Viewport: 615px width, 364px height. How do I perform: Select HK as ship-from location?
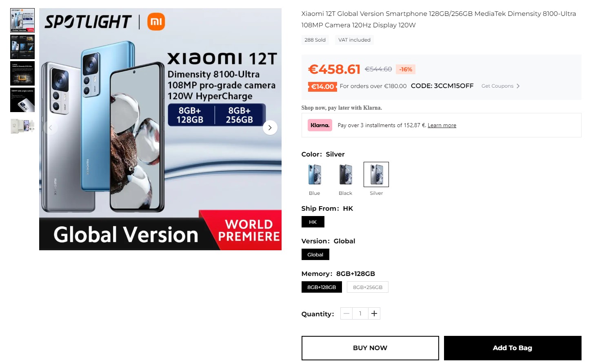(x=313, y=222)
